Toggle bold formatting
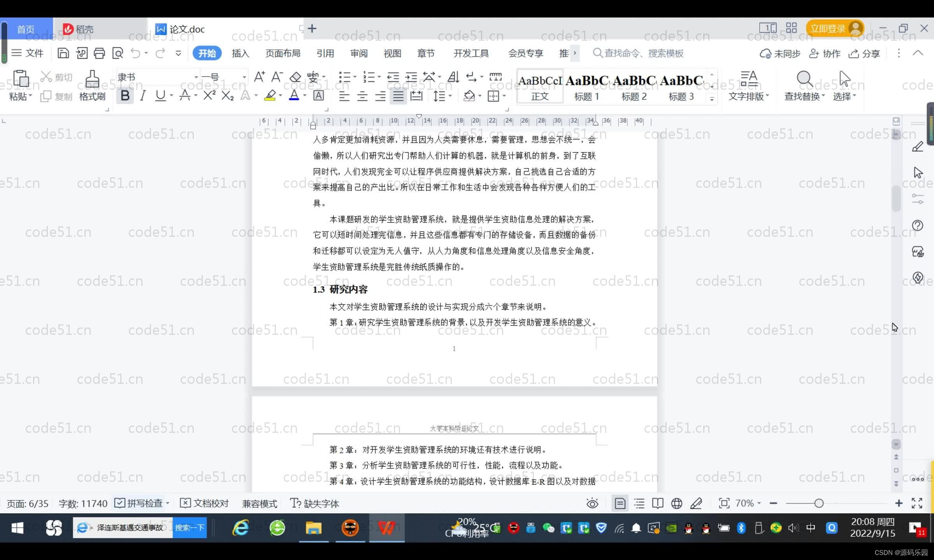 (125, 95)
